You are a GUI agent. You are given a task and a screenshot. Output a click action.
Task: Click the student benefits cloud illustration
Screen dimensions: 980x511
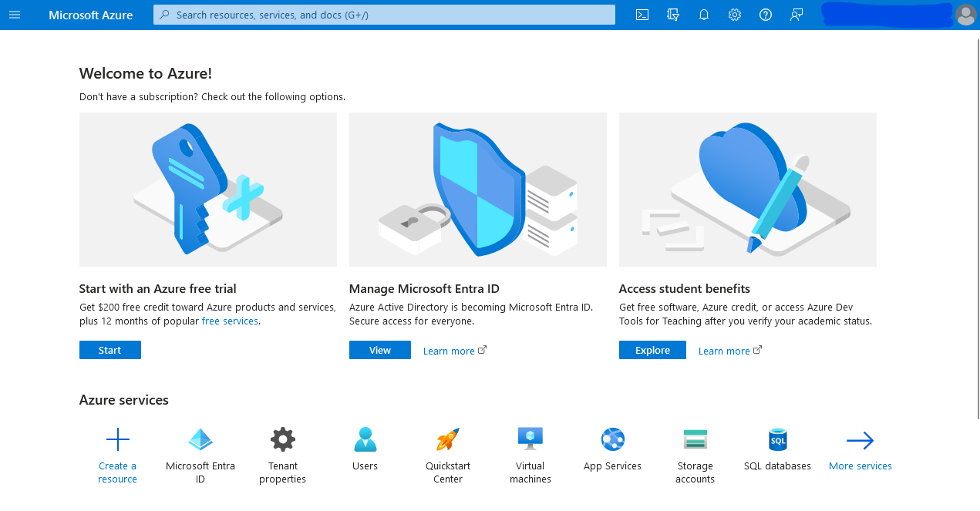coord(748,190)
